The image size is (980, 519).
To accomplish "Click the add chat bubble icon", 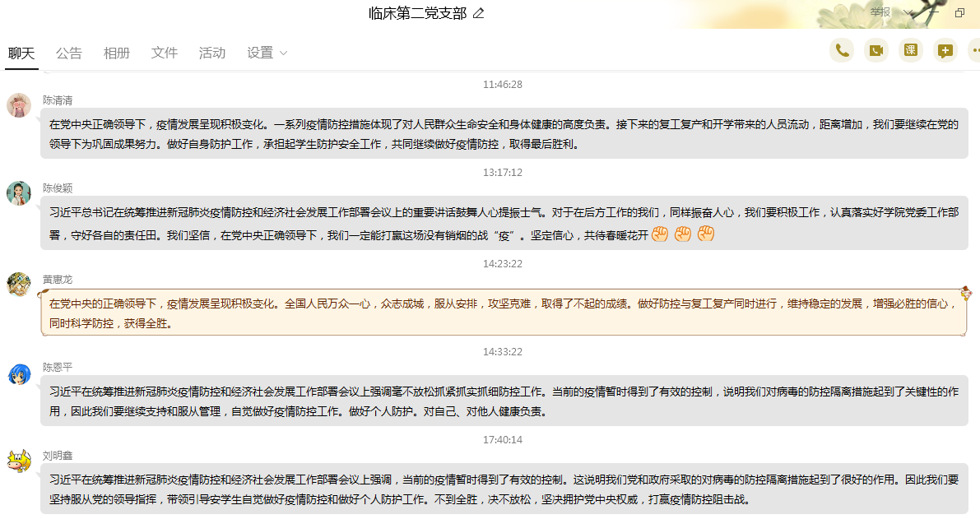I will (x=945, y=50).
